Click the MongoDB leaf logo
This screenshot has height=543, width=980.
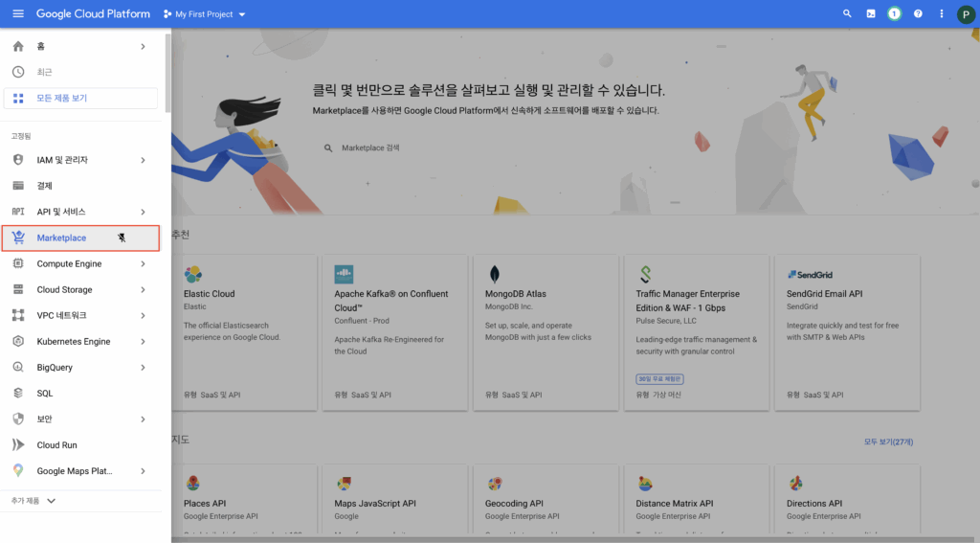pyautogui.click(x=495, y=274)
